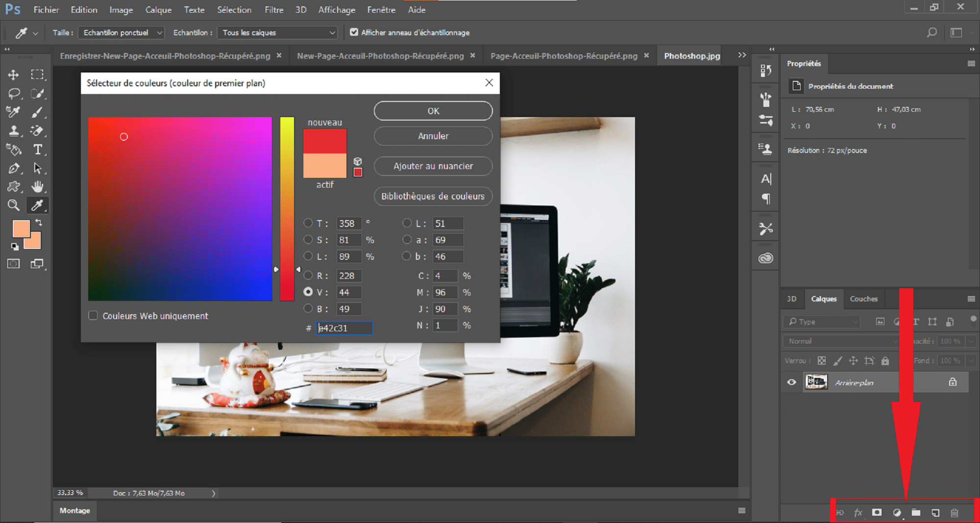Enable Couleurs Web uniquement checkbox

(93, 316)
